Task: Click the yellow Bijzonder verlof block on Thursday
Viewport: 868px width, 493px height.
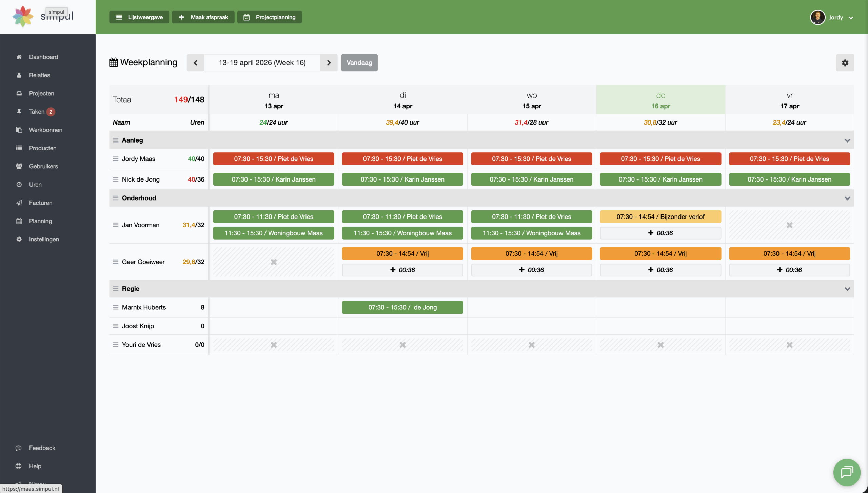Action: [x=660, y=217]
